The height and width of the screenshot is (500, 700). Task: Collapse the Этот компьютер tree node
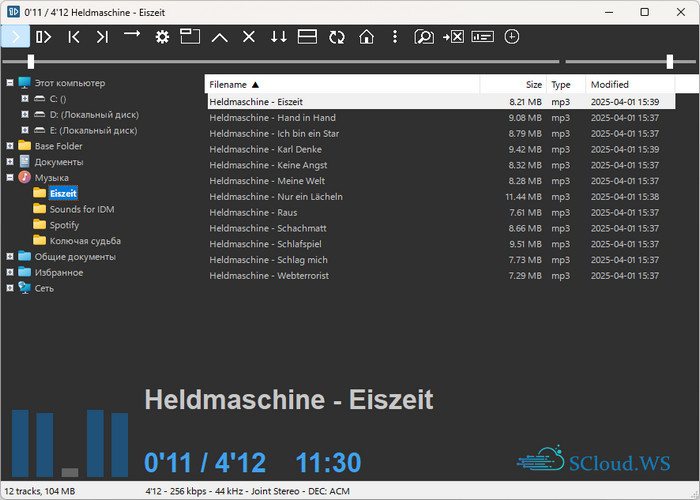(10, 83)
